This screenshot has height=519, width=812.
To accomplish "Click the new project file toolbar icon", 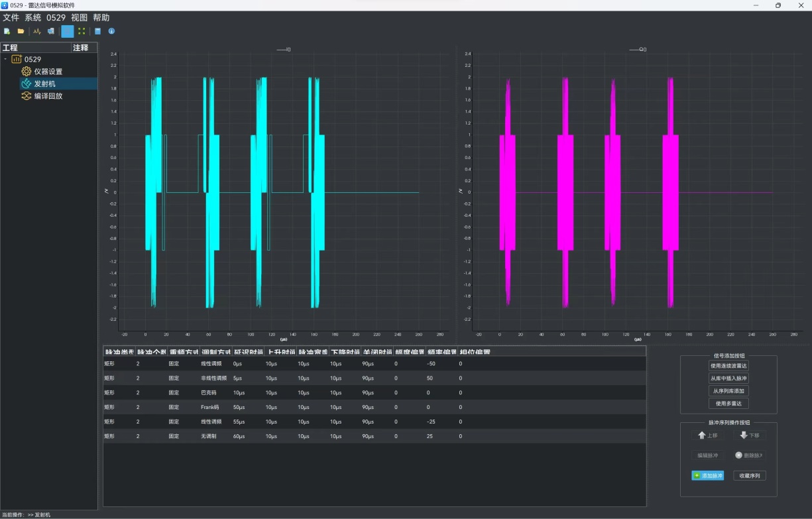I will tap(7, 31).
